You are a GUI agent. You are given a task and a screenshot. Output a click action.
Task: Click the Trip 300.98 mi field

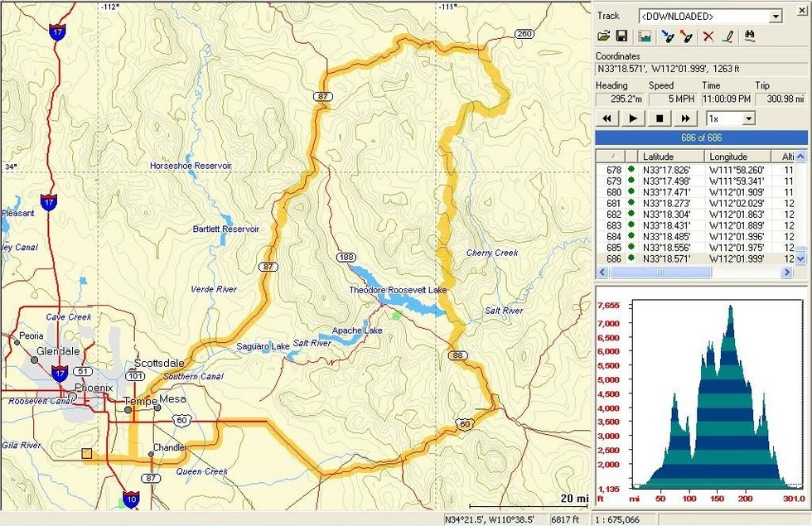[x=781, y=99]
